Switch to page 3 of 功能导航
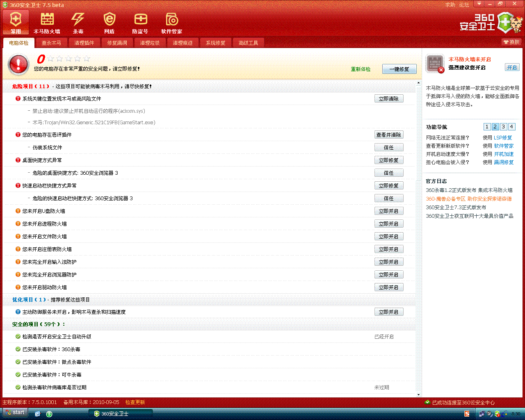Screen dimensions: 525x420 [503, 127]
